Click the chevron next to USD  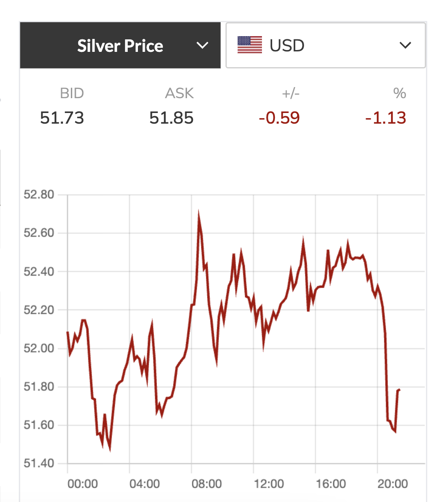click(405, 45)
